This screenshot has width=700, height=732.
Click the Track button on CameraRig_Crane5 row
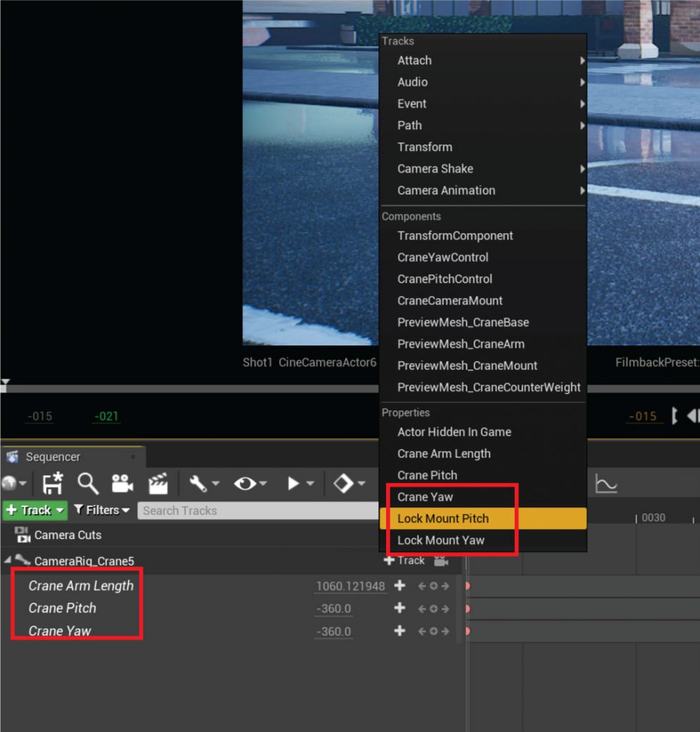click(x=405, y=561)
